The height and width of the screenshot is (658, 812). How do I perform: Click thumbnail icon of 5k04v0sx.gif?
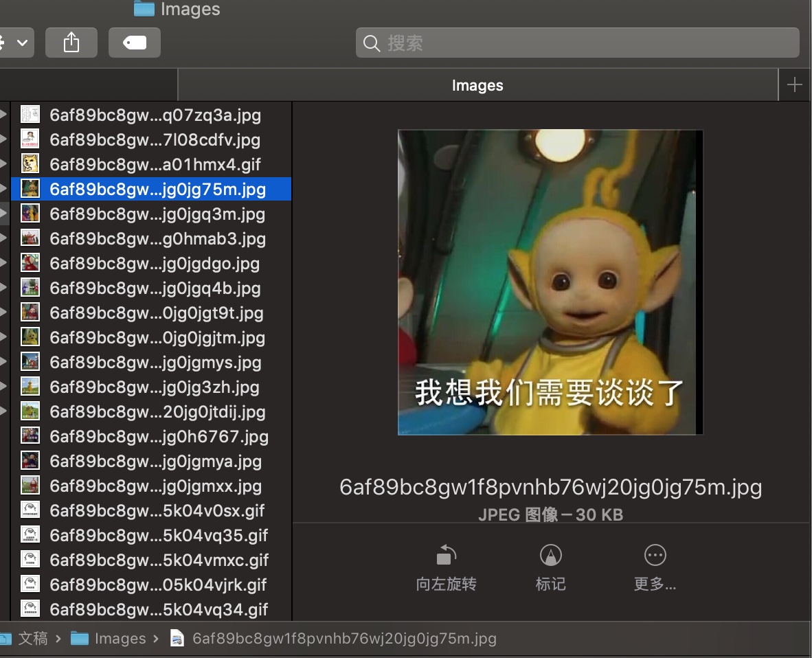[30, 510]
